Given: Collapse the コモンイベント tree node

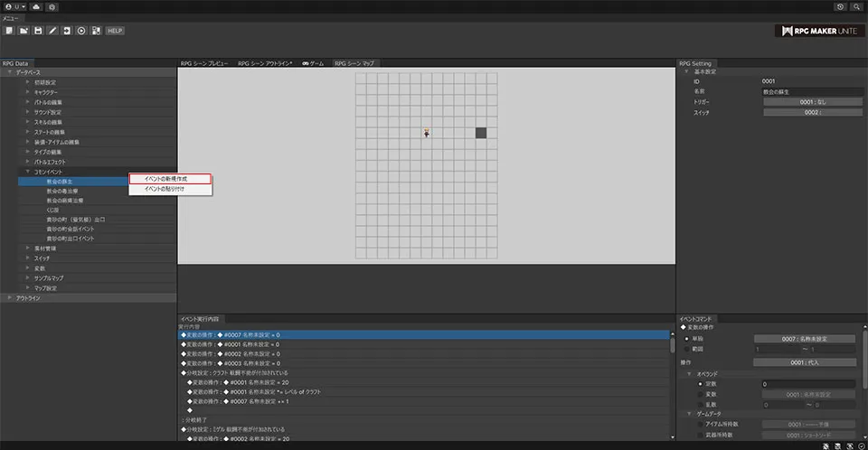Looking at the screenshot, I should click(28, 172).
